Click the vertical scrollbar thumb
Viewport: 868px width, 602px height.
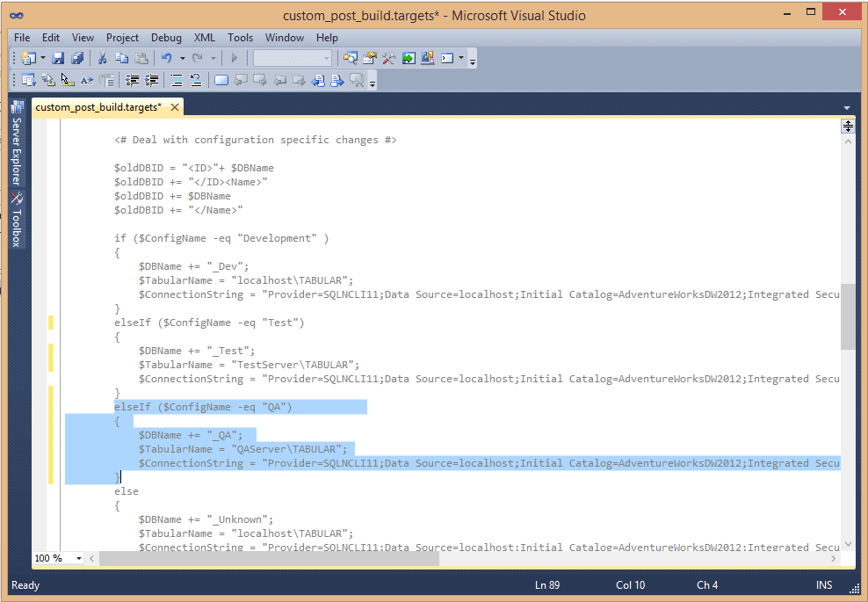(848, 316)
